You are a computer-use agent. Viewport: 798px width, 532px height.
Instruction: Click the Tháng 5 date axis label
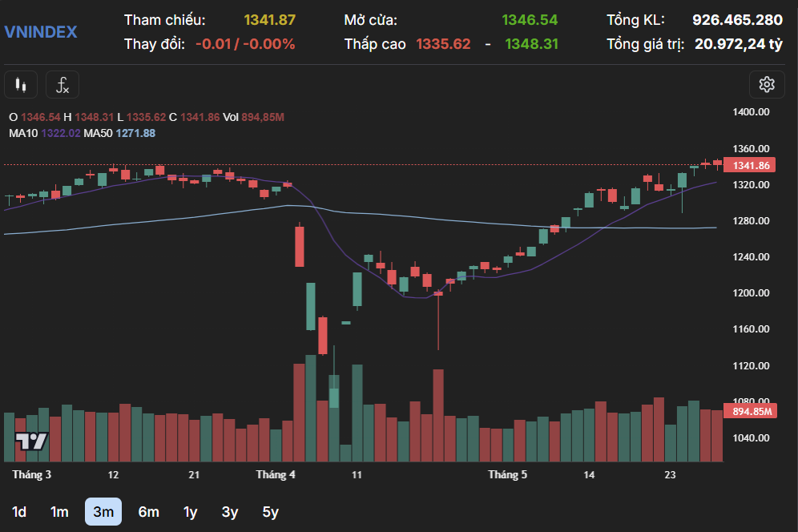507,474
